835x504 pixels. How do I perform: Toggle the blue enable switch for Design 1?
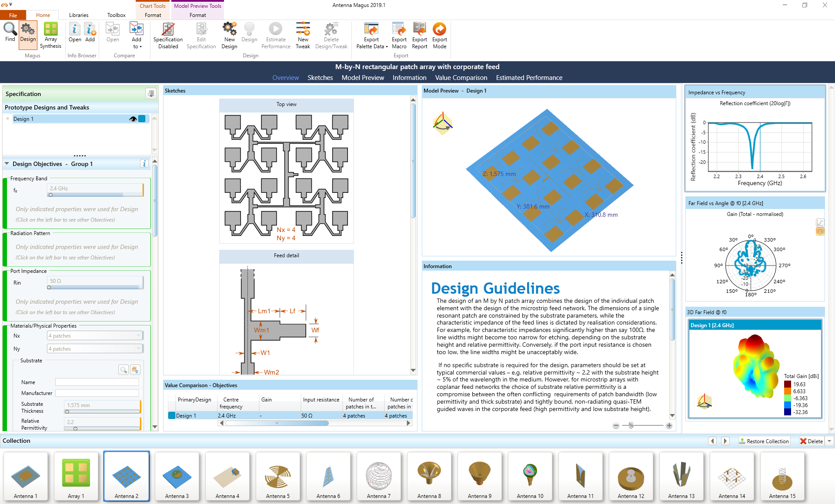[x=143, y=119]
